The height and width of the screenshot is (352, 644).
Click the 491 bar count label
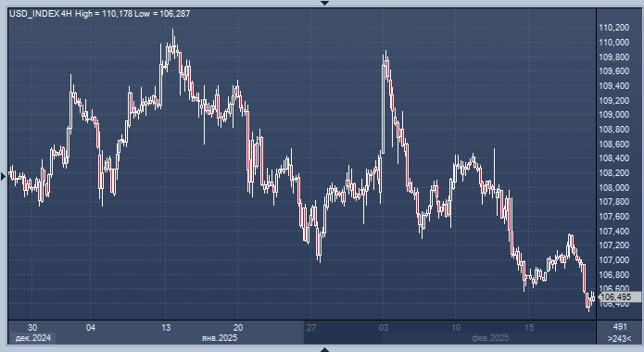click(620, 327)
